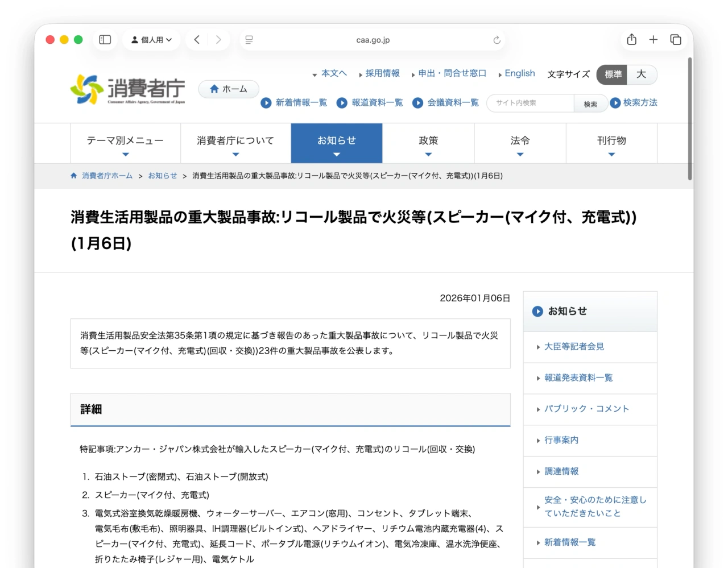Click the Safari share icon
This screenshot has height=568, width=728.
pyautogui.click(x=631, y=39)
